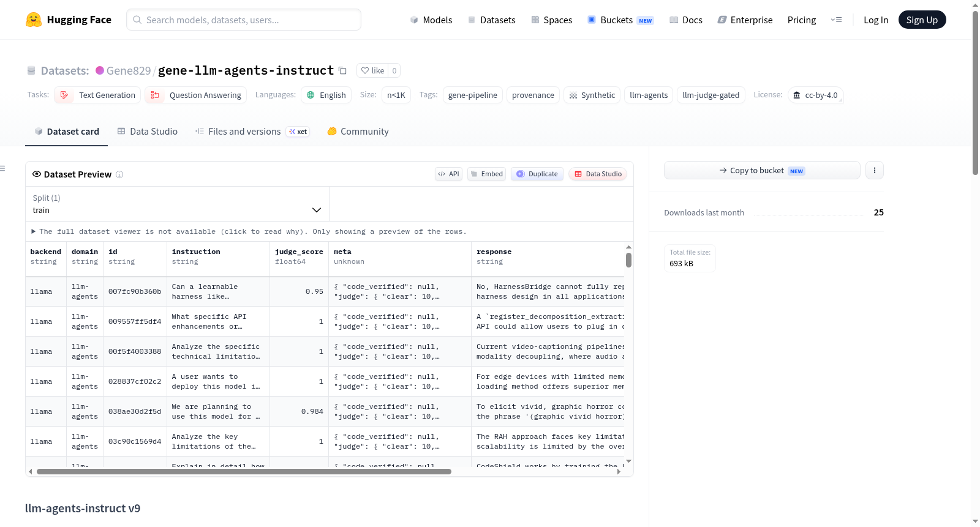Open the Files and versions tab
This screenshot has width=980, height=527.
(x=252, y=132)
